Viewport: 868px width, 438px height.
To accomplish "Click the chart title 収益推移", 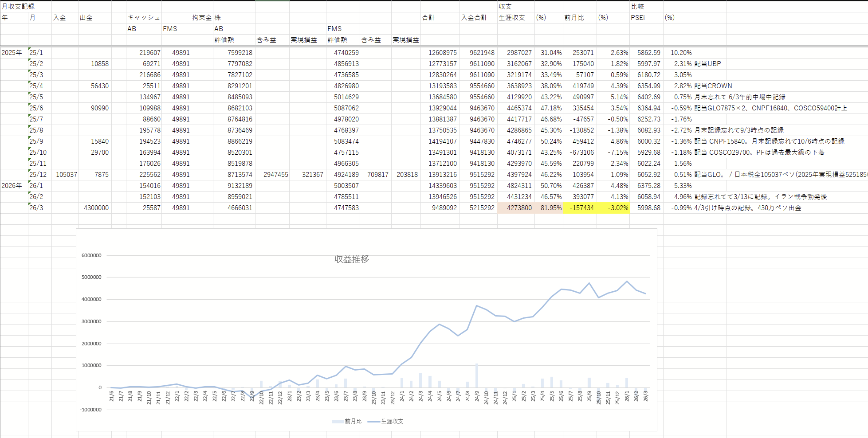I will [351, 259].
